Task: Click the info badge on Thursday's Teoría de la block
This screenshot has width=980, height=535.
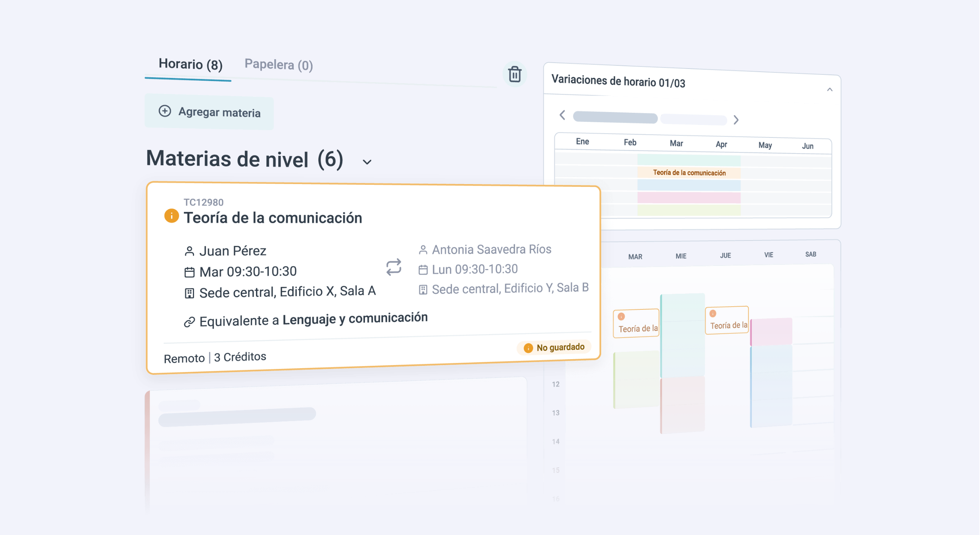Action: [713, 313]
